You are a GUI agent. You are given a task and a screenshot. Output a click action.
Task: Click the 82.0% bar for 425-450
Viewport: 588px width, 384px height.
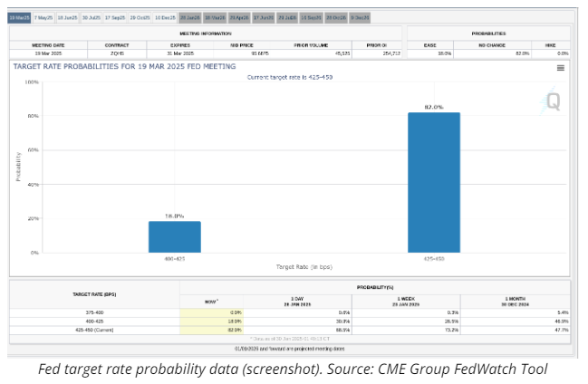[433, 182]
